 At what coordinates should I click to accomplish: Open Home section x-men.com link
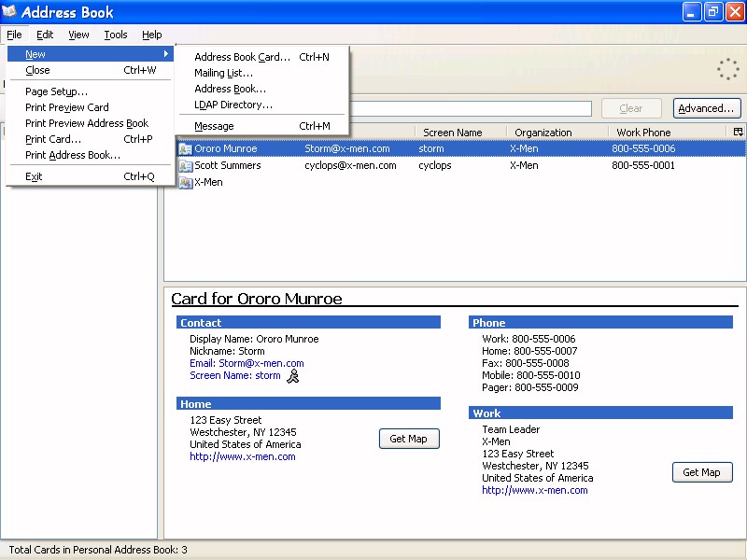pyautogui.click(x=243, y=456)
